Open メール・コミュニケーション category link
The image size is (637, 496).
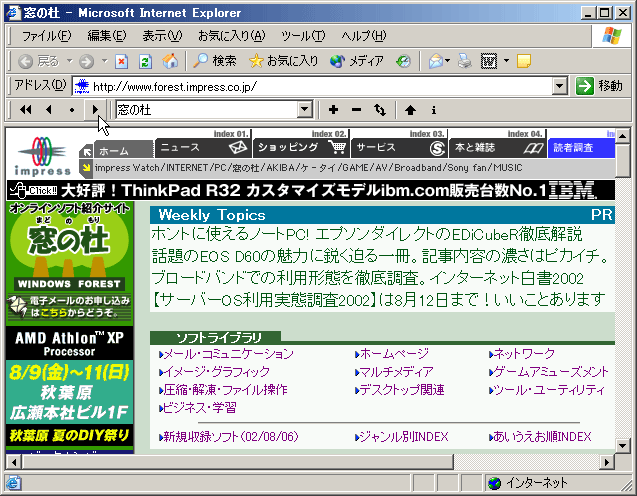(x=226, y=354)
